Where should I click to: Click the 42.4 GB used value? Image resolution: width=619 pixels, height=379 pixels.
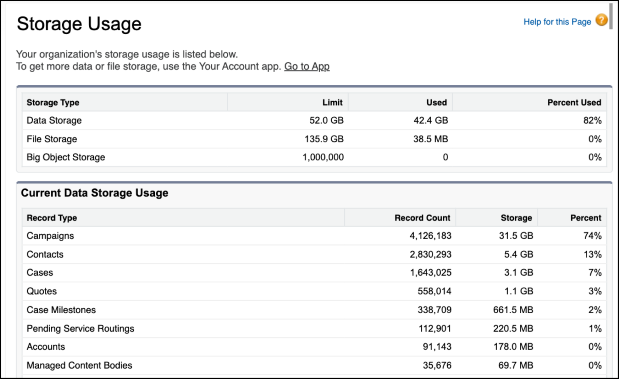(x=431, y=120)
